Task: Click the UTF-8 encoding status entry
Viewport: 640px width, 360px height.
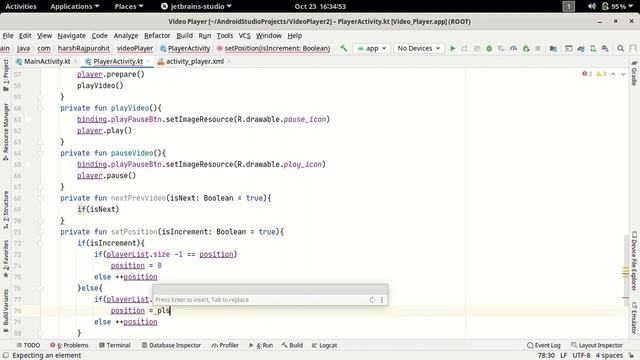Action: pyautogui.click(x=581, y=356)
